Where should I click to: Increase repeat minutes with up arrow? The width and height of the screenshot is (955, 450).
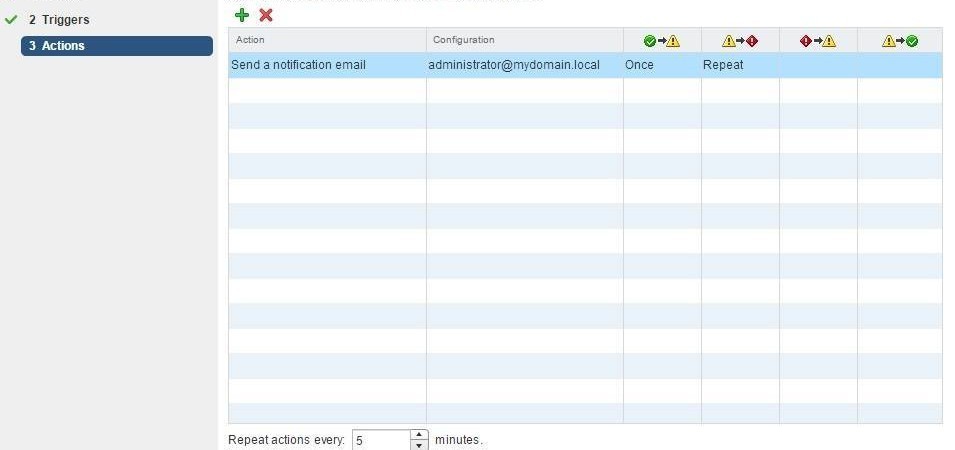coord(419,435)
